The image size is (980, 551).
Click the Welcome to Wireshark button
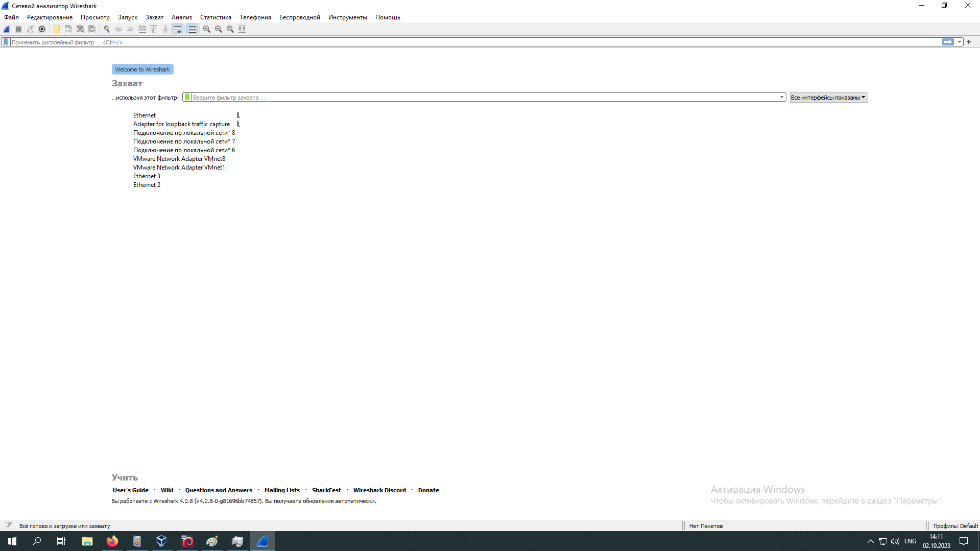point(142,69)
